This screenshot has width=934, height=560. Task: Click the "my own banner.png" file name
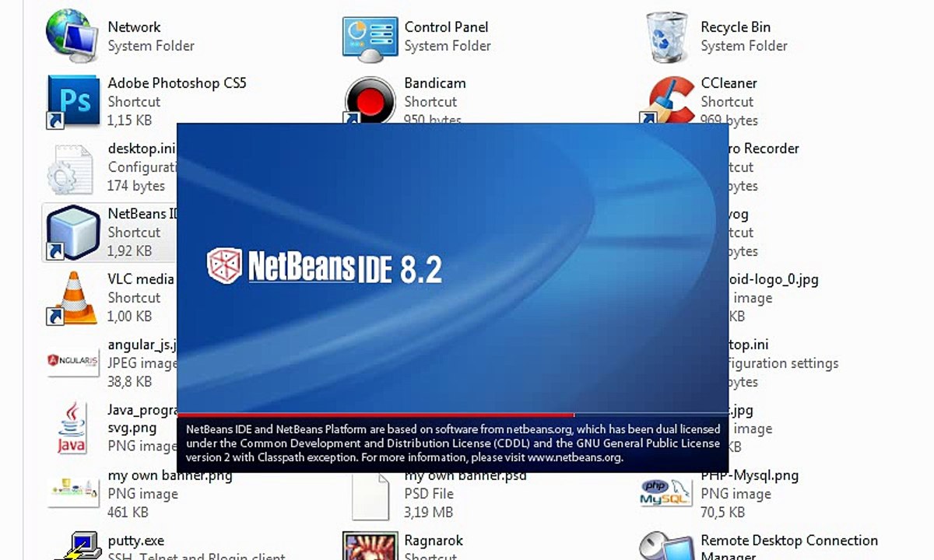coord(170,475)
